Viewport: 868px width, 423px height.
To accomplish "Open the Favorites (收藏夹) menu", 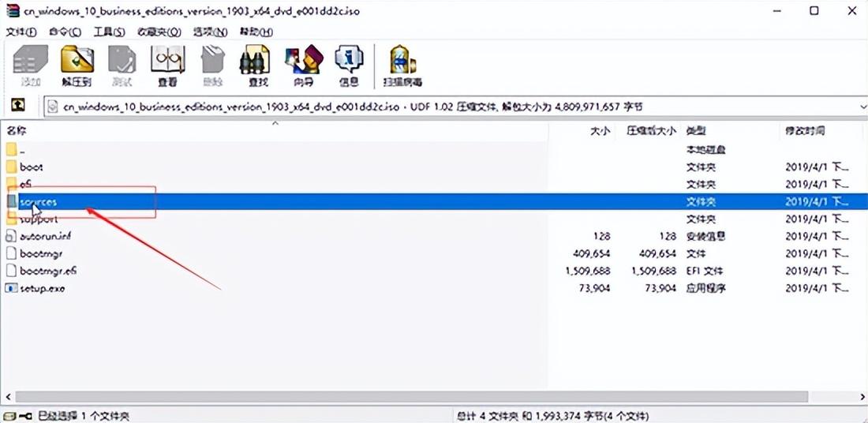I will pyautogui.click(x=159, y=32).
